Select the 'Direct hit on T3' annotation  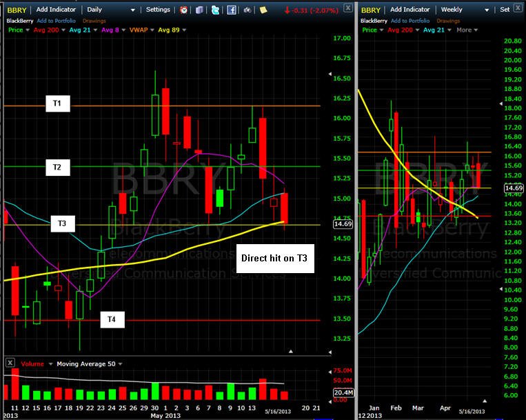point(275,259)
